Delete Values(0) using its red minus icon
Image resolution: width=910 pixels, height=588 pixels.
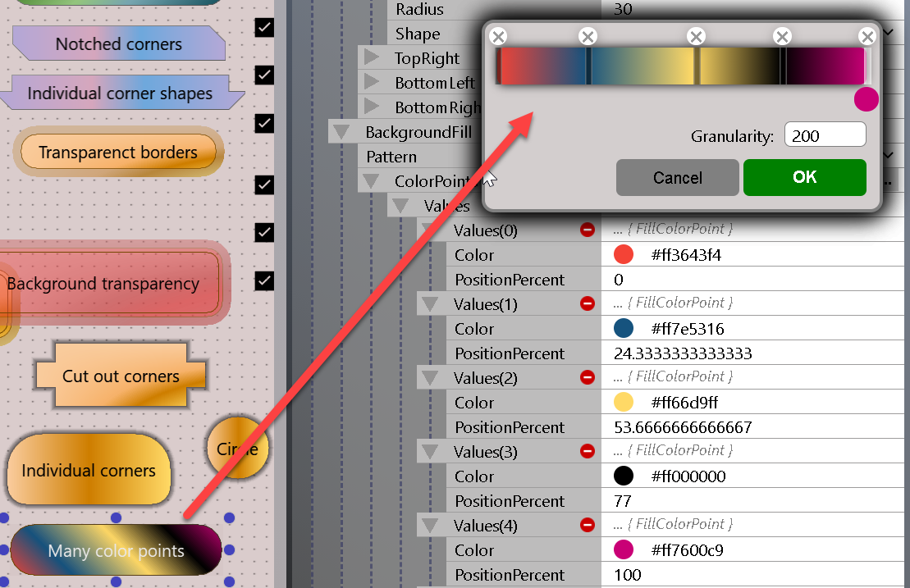tap(588, 230)
